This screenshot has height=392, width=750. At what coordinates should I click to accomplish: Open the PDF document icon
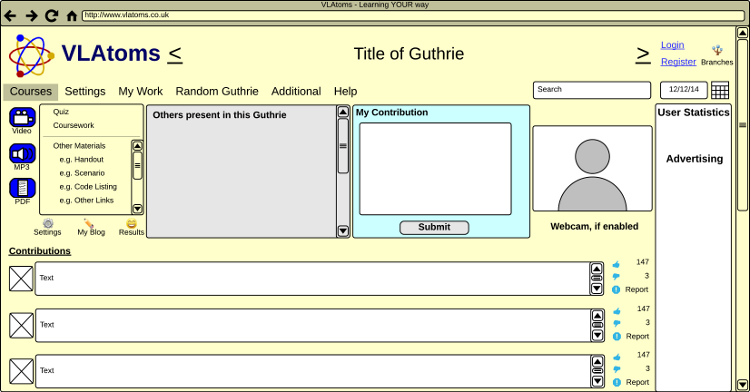click(22, 188)
